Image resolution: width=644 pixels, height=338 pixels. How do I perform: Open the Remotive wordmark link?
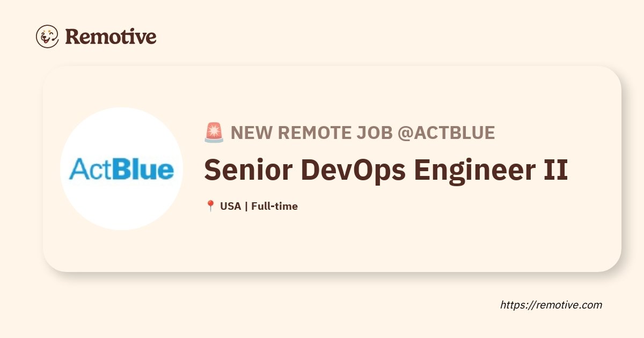coord(111,36)
